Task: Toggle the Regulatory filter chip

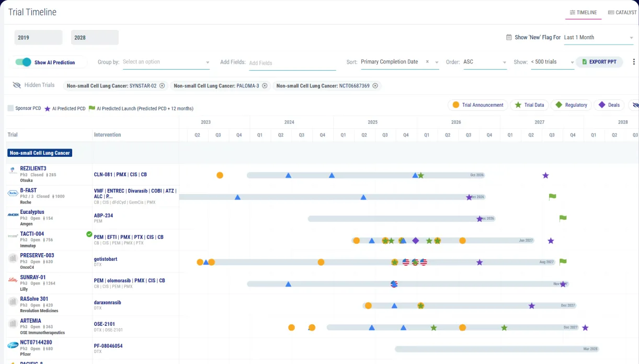Action: coord(571,105)
